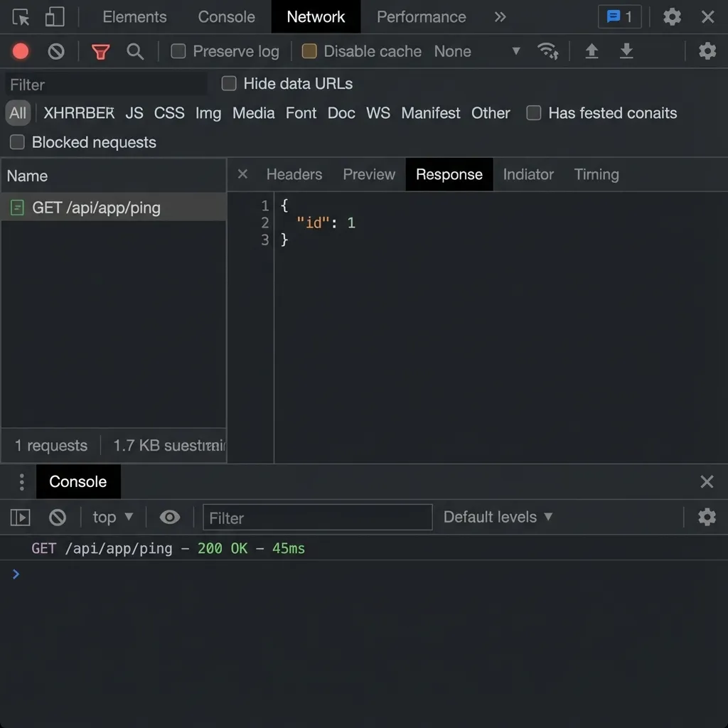Export network log as HAR
The width and height of the screenshot is (728, 728).
[x=626, y=50]
